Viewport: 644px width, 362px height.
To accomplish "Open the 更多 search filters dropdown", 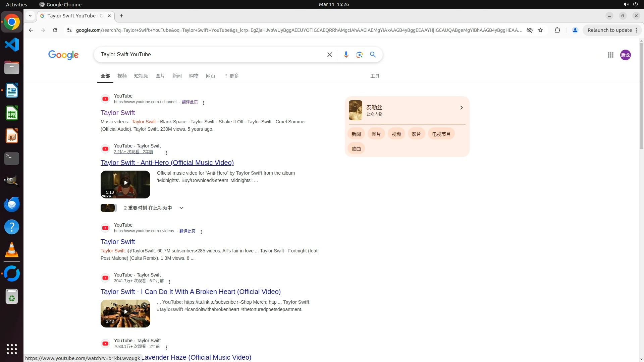I will coord(231,76).
